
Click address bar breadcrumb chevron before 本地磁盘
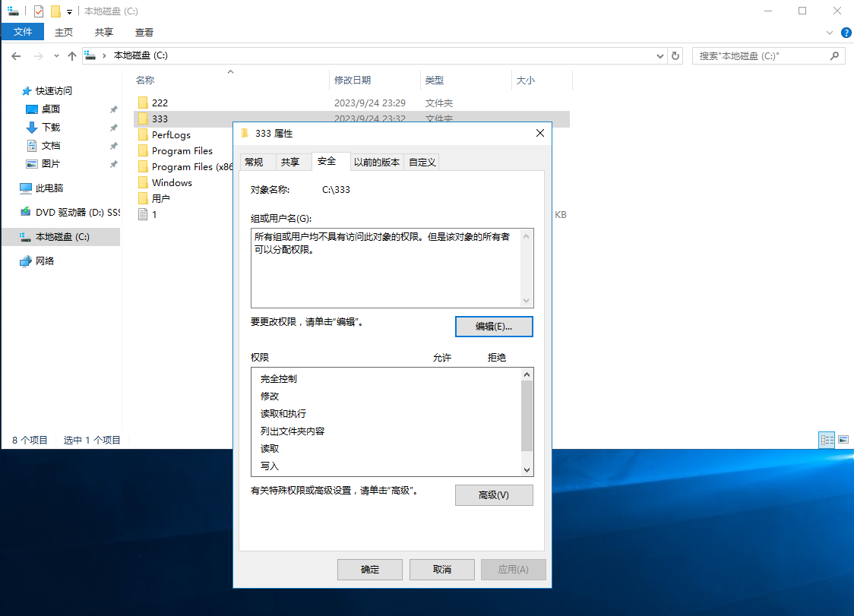[x=104, y=55]
